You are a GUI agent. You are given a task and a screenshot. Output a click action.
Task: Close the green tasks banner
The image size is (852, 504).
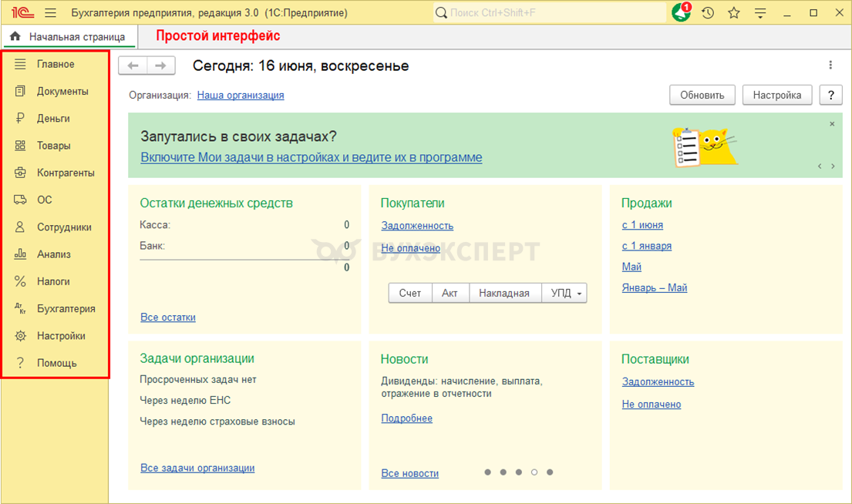(x=832, y=124)
